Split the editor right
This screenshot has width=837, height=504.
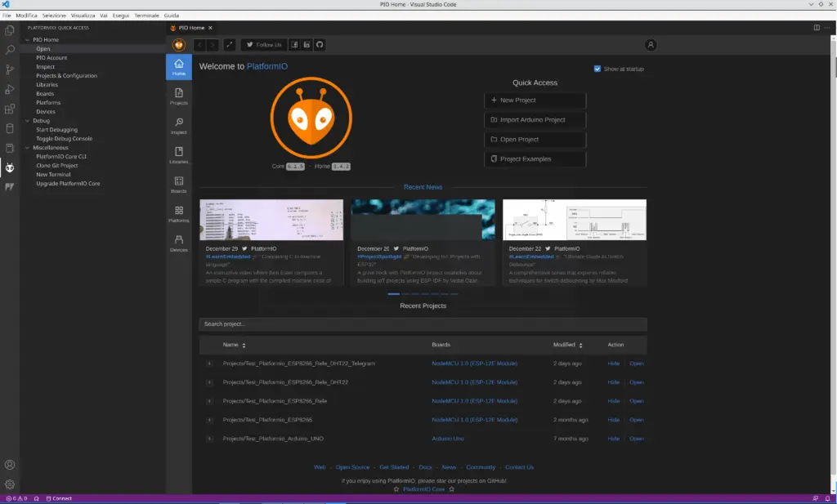pyautogui.click(x=817, y=28)
